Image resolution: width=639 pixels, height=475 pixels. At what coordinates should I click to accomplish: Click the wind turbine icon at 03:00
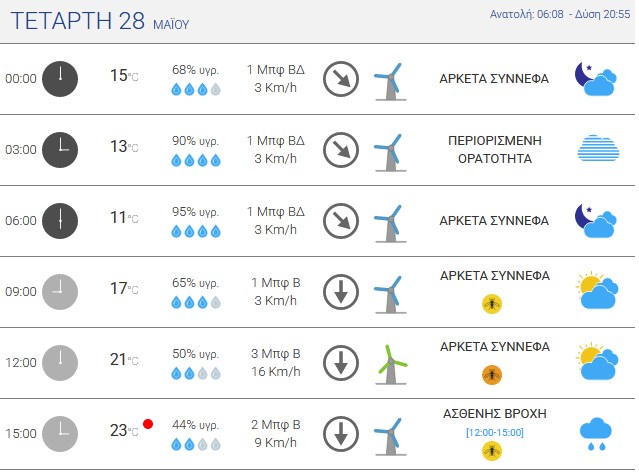point(390,152)
